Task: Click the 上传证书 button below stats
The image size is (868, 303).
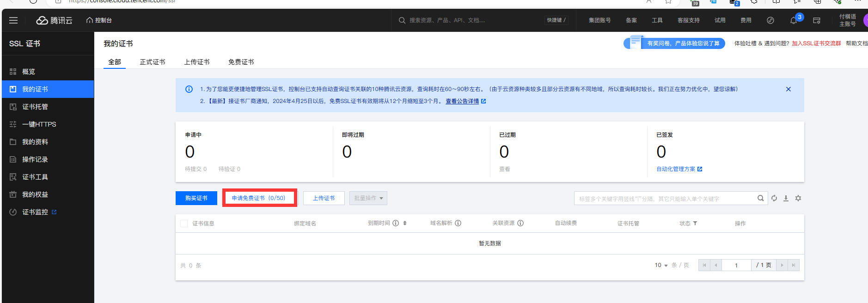Action: tap(324, 198)
